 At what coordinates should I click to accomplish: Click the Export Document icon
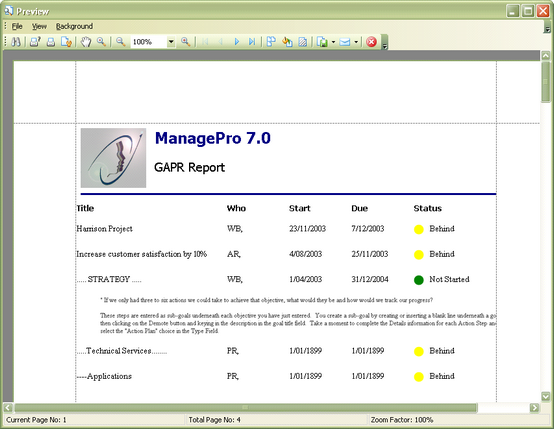point(322,42)
